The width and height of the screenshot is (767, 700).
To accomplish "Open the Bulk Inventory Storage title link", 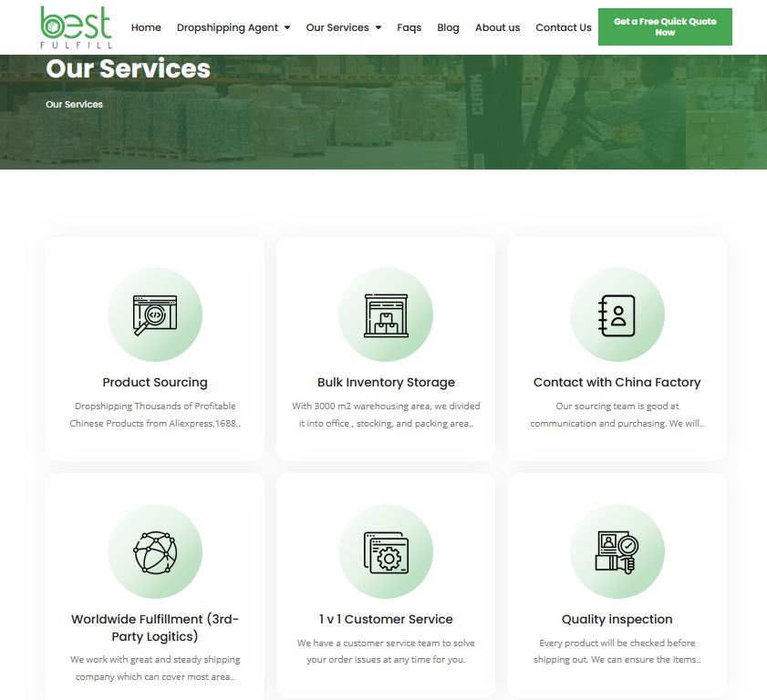I will (386, 382).
